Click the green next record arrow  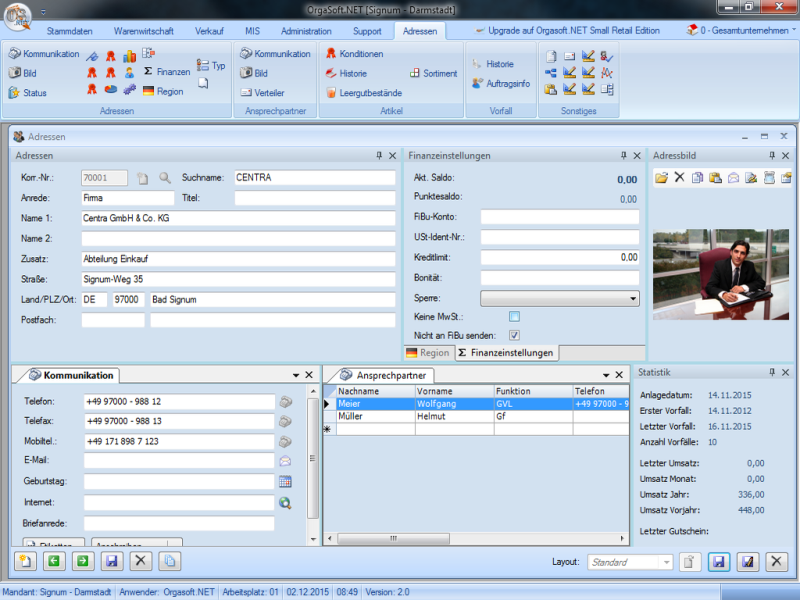click(x=82, y=562)
